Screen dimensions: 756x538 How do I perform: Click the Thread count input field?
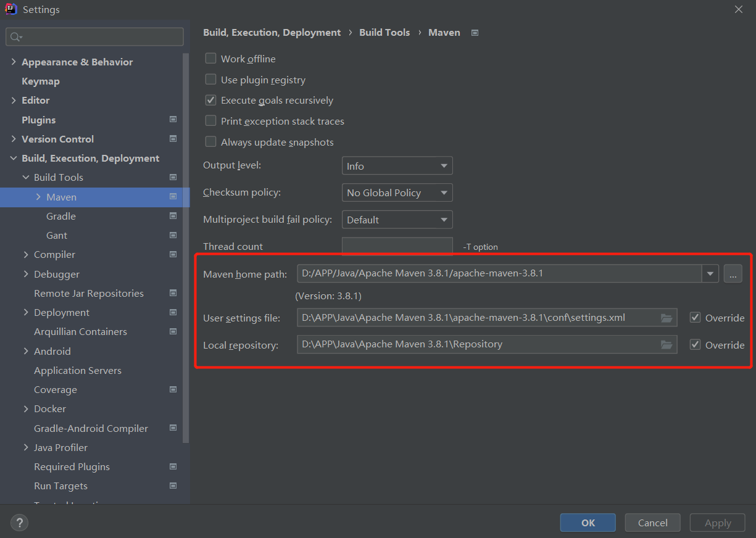[397, 246]
